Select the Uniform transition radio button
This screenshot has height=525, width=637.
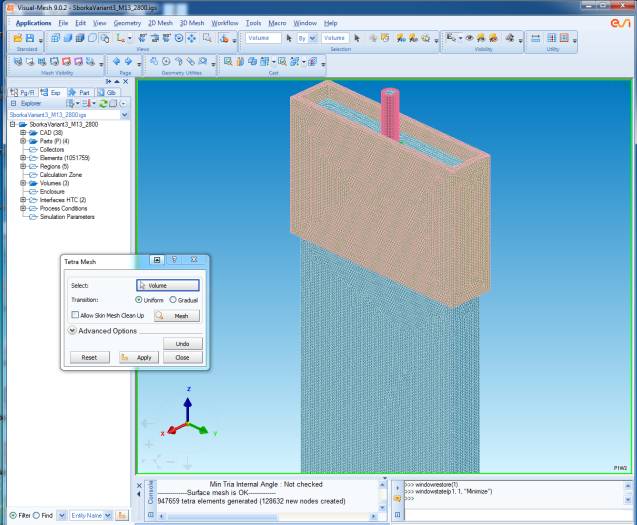tap(138, 299)
